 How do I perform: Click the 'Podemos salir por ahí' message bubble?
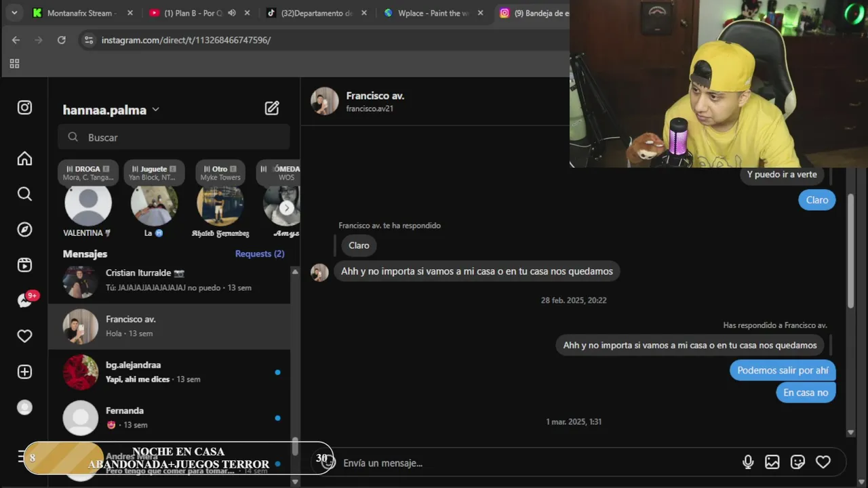click(x=783, y=370)
